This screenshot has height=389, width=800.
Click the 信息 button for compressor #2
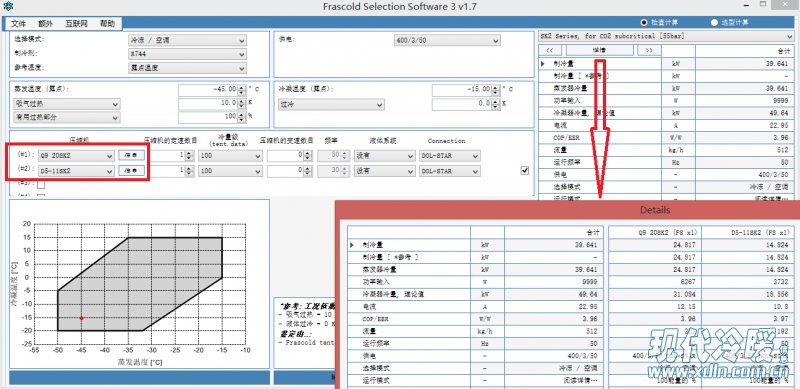click(132, 171)
